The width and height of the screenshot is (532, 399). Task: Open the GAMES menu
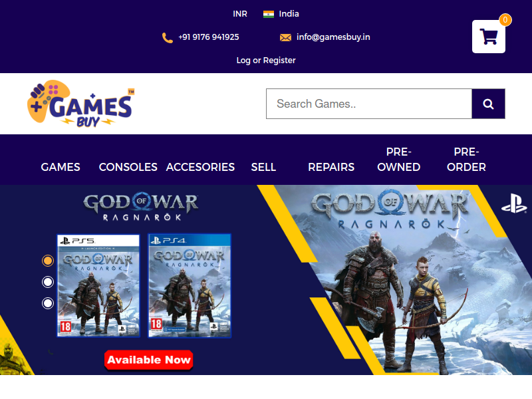coord(61,167)
